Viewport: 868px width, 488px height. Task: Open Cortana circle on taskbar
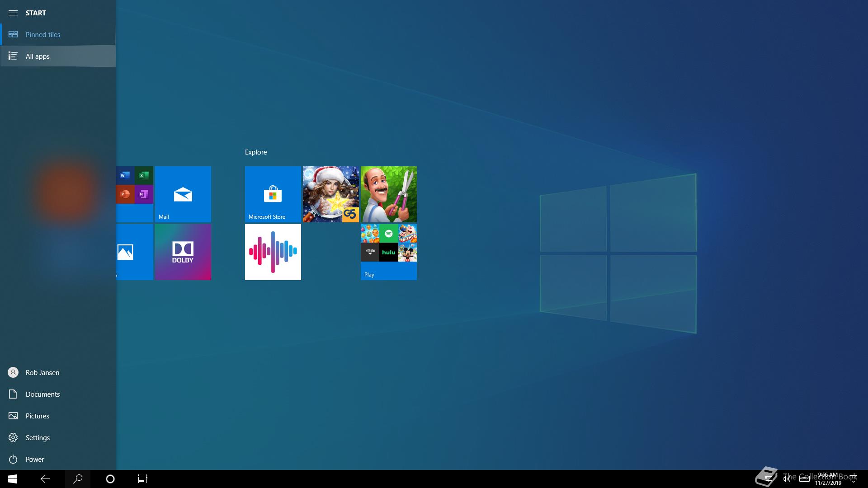pos(110,479)
